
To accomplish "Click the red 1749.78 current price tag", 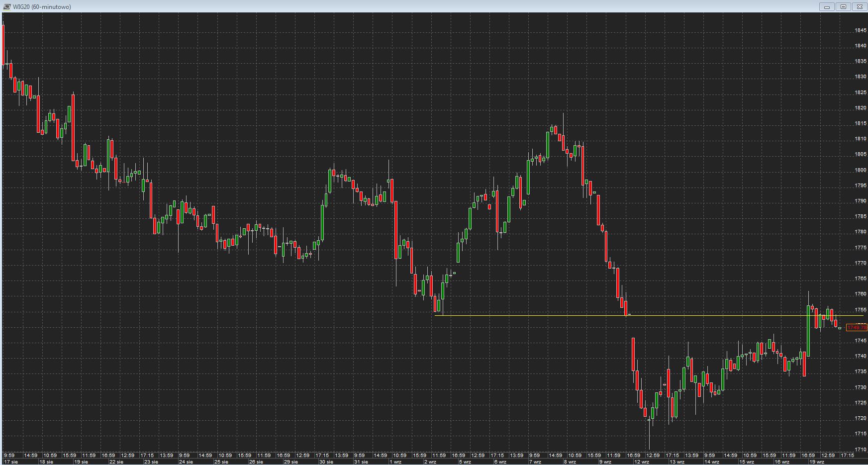I will pos(857,328).
